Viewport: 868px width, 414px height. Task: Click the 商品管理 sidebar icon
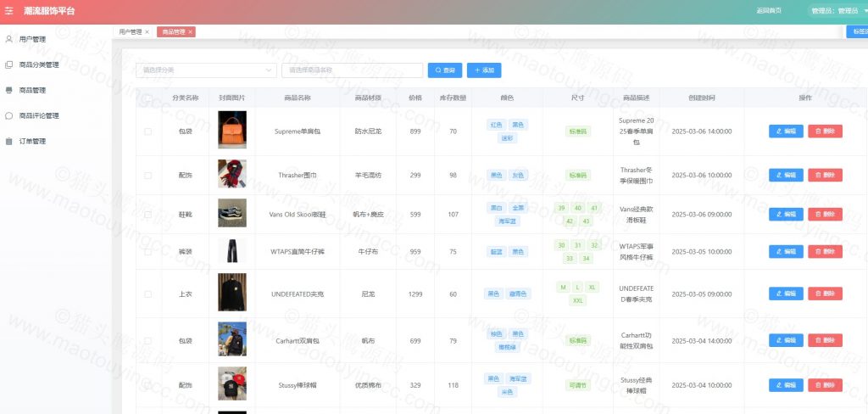click(8, 90)
